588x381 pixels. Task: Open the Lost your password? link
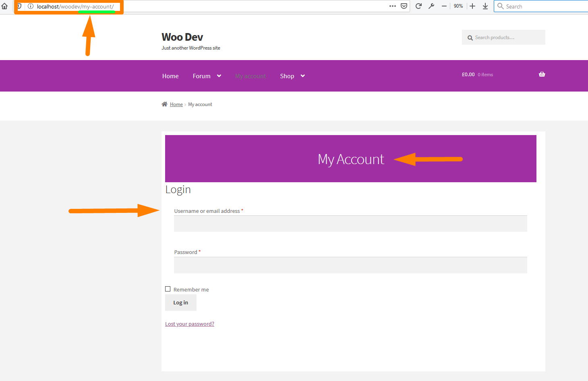pyautogui.click(x=190, y=324)
